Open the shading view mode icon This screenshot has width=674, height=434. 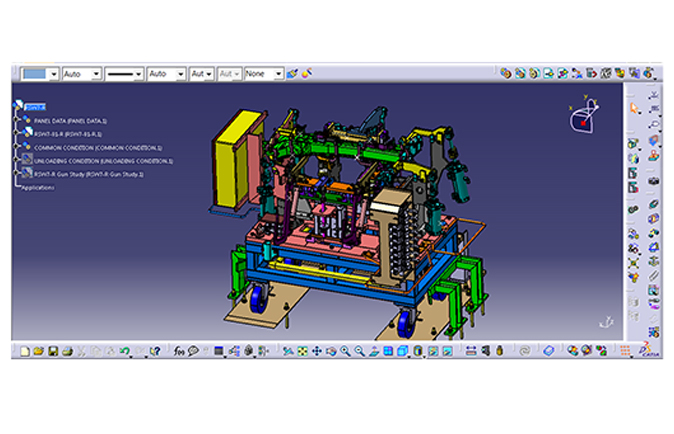[418, 351]
